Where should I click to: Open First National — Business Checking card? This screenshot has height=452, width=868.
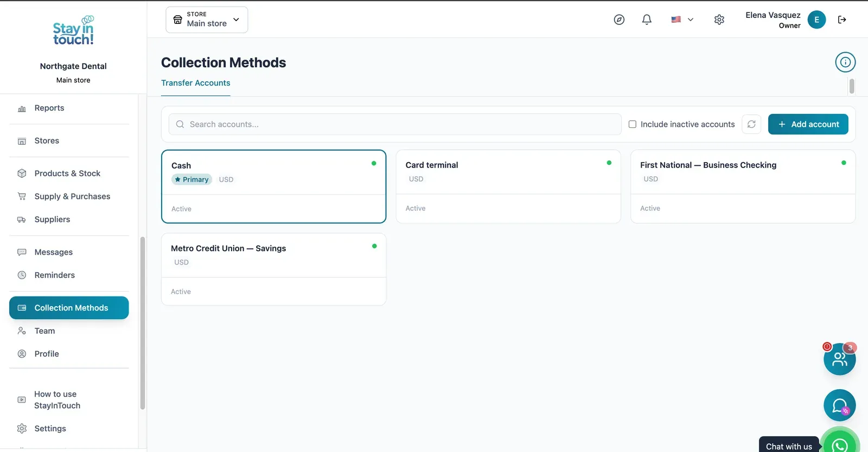743,186
